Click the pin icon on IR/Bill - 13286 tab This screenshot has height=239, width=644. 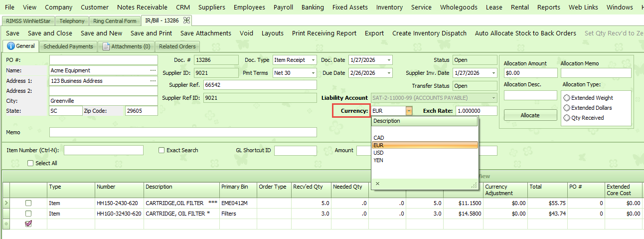(187, 20)
